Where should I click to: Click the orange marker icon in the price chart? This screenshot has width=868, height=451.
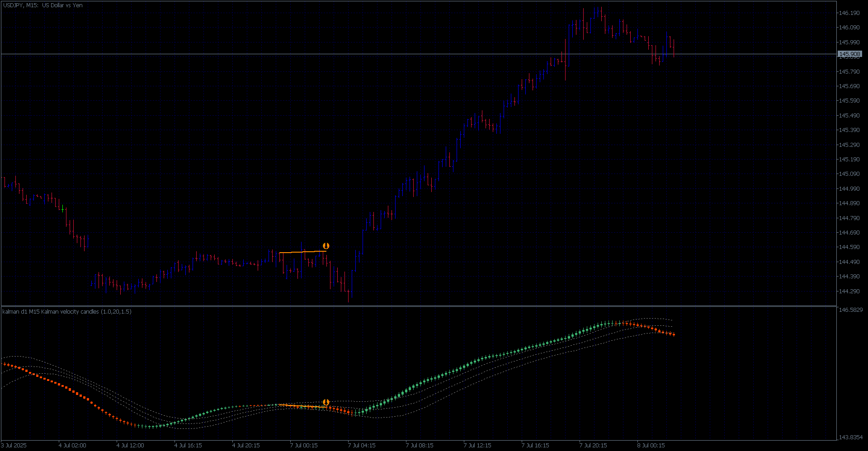[326, 246]
